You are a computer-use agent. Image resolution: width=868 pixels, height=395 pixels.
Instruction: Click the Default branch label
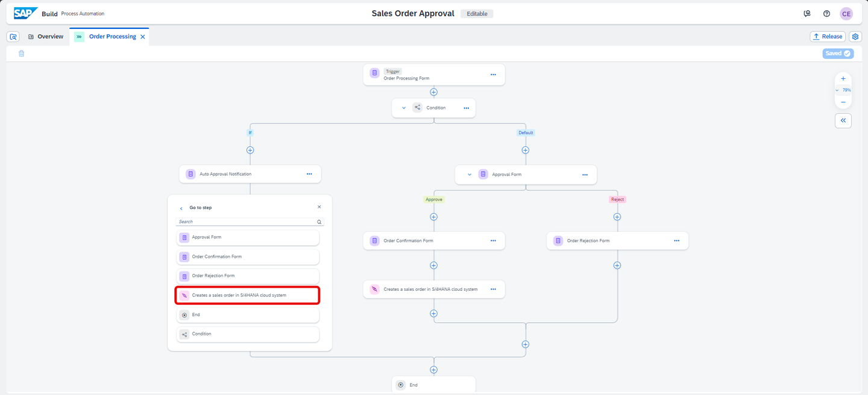click(x=526, y=132)
